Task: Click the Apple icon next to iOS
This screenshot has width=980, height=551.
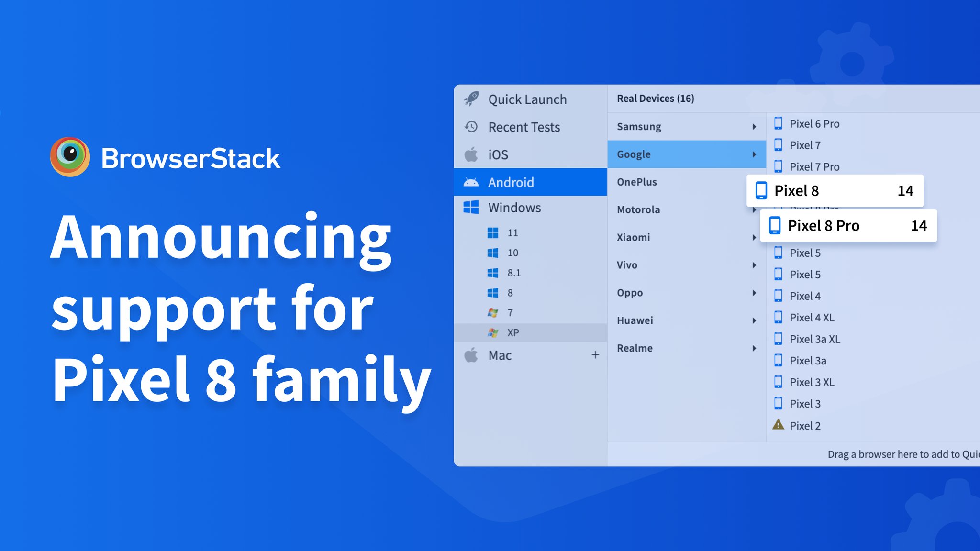Action: (471, 154)
